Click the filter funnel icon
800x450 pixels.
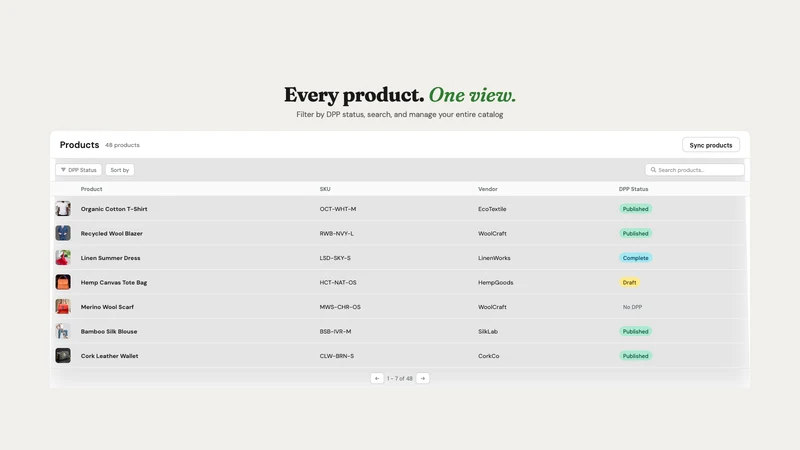click(63, 170)
